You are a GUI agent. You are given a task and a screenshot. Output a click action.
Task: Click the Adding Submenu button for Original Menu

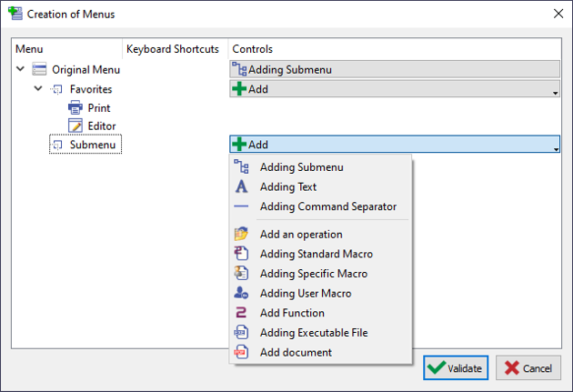tap(394, 69)
